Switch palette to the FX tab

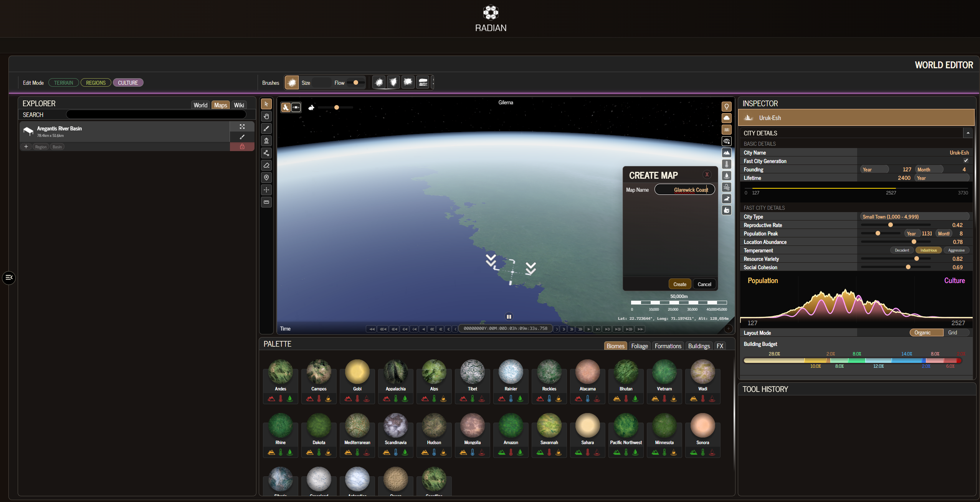click(x=720, y=346)
